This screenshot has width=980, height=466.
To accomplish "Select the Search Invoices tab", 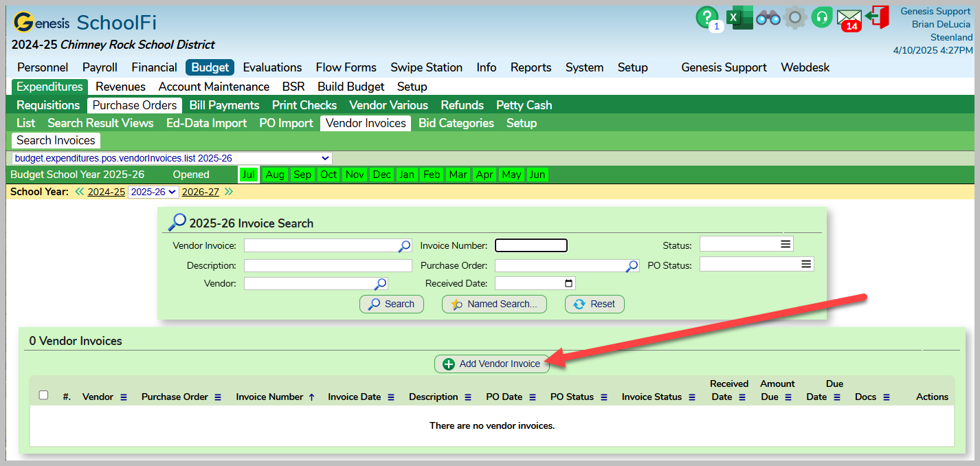I will 56,140.
